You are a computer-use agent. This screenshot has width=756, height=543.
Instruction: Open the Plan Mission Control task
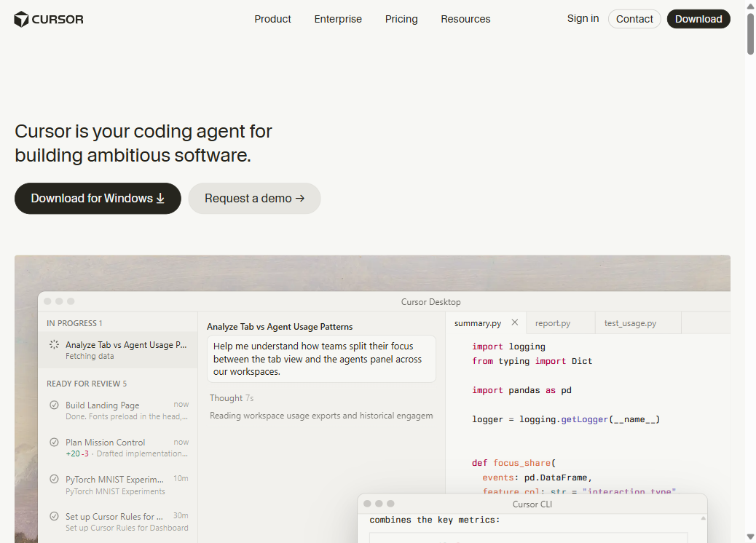(118, 448)
